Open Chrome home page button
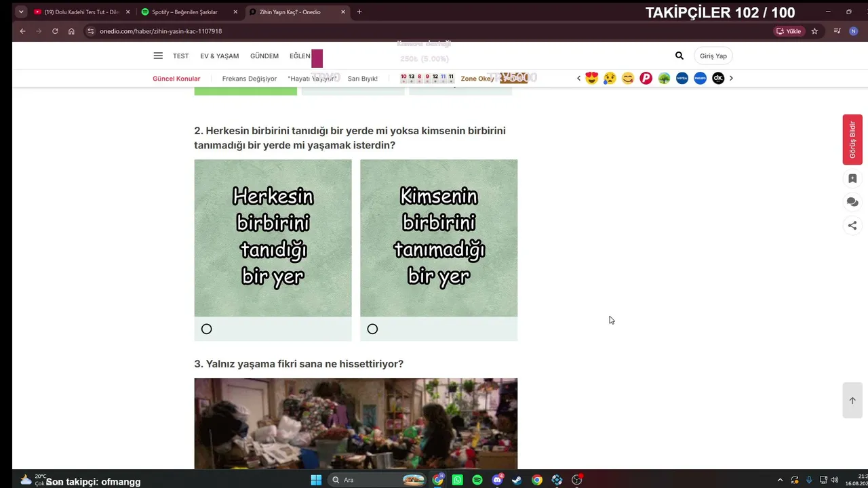868x488 pixels. click(x=71, y=31)
